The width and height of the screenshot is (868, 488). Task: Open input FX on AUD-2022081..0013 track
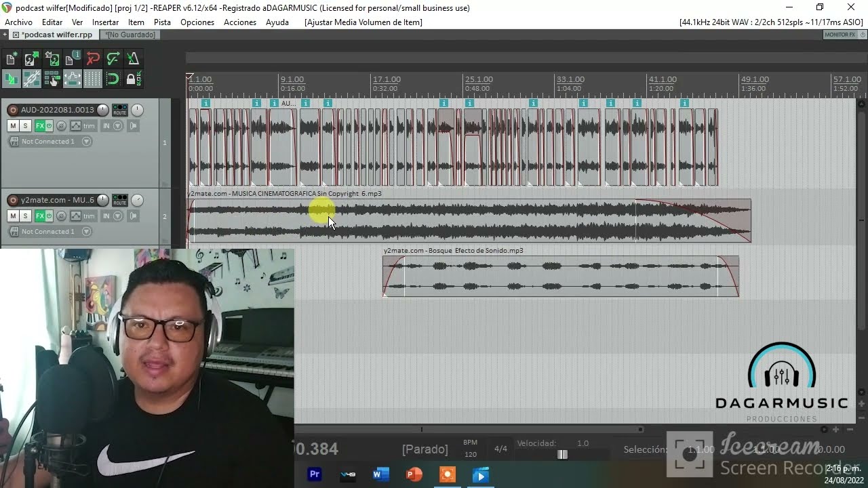(x=14, y=142)
